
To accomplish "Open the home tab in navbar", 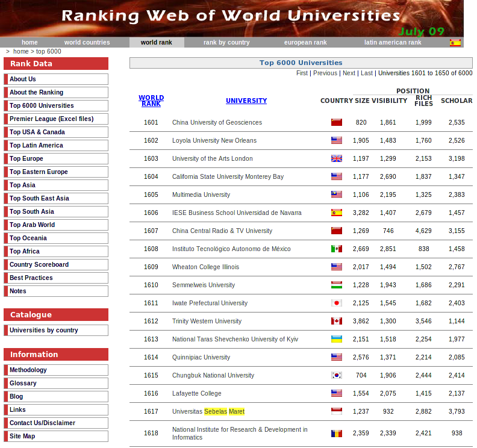I will [30, 42].
